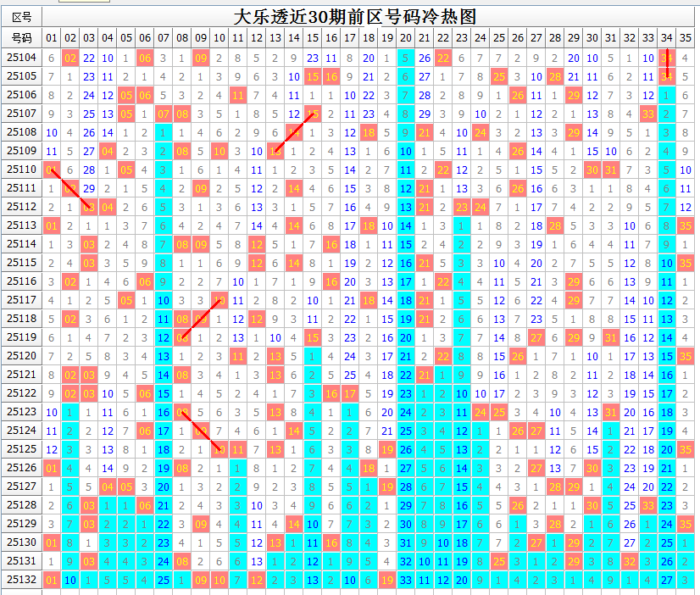Click period row label 25127
This screenshot has width=700, height=595.
pyautogui.click(x=21, y=487)
